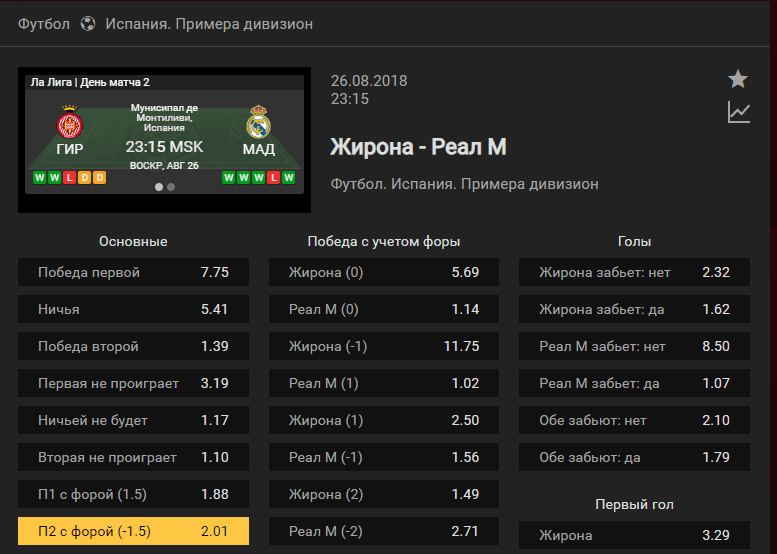Select first goal Жирона at 3.29
The image size is (777, 554).
pos(634,535)
